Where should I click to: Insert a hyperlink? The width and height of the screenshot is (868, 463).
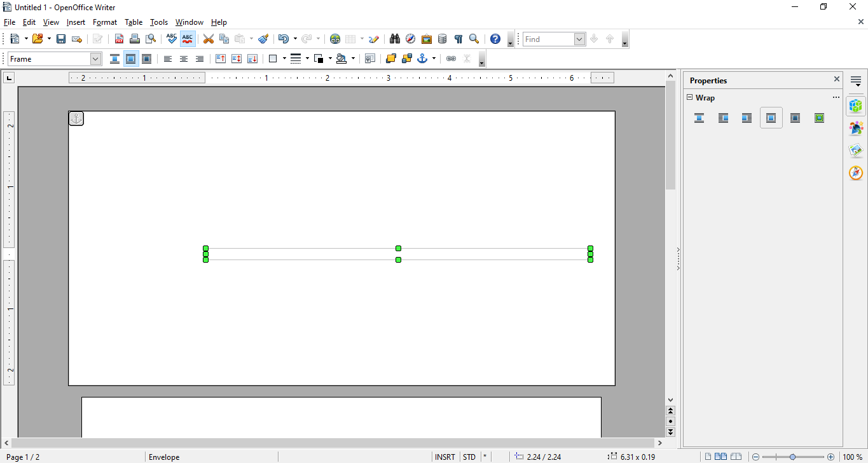(x=335, y=39)
